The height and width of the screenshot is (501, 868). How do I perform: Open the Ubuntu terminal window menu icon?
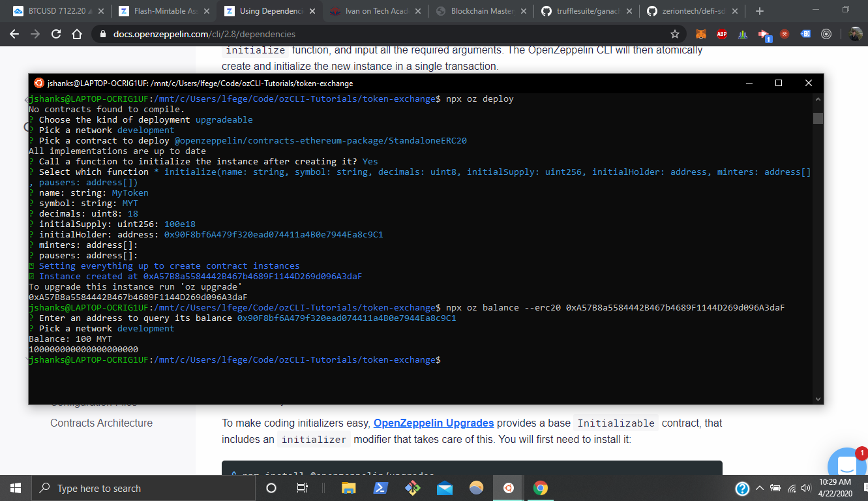point(39,83)
